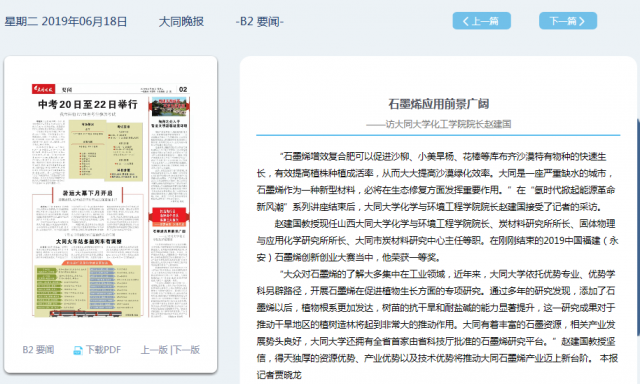The width and height of the screenshot is (640, 384).
Task: Click the newspaper logo in page thumbnail
Action: click(x=43, y=89)
